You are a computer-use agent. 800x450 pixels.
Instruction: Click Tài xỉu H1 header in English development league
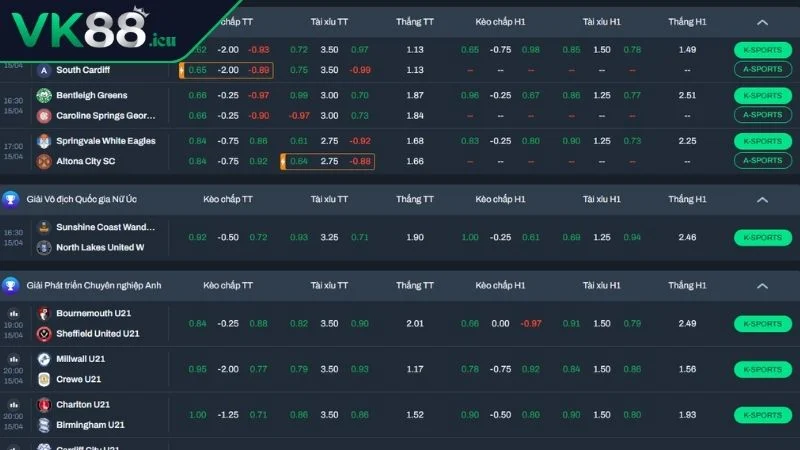click(x=602, y=286)
